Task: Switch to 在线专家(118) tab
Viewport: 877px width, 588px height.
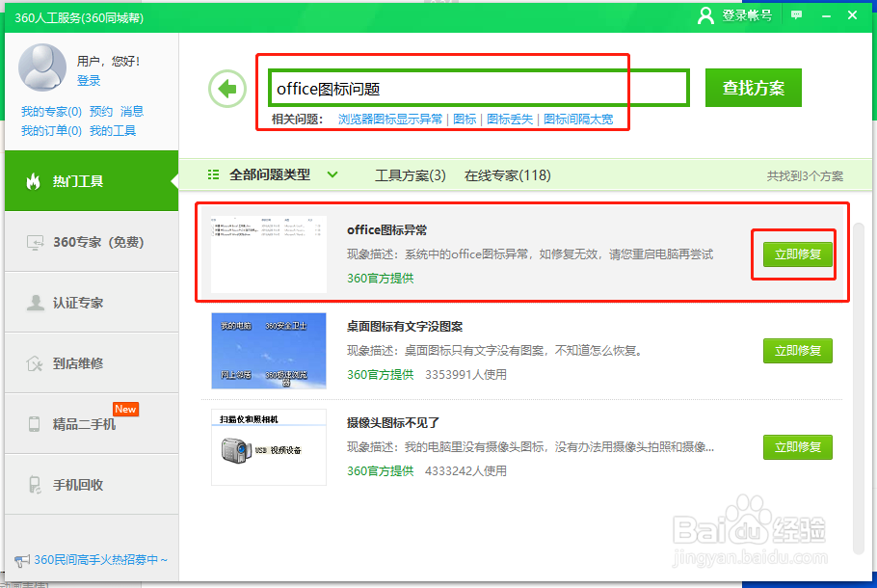Action: (507, 175)
